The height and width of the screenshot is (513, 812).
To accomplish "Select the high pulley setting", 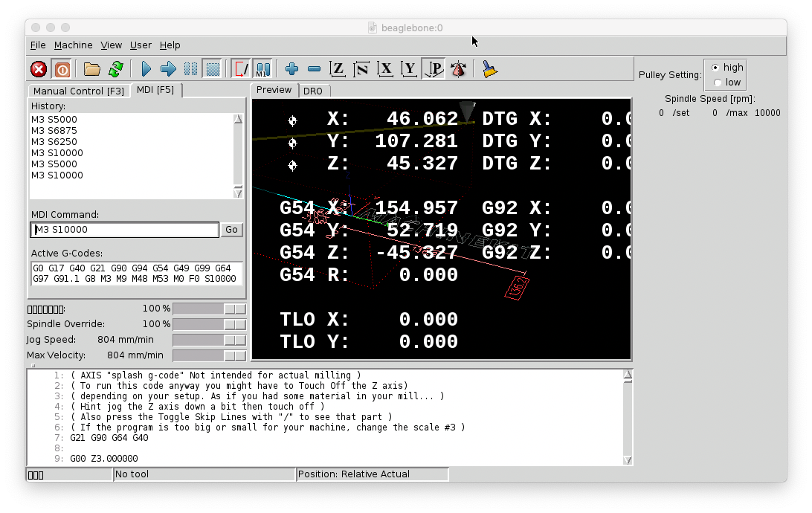I will point(715,68).
